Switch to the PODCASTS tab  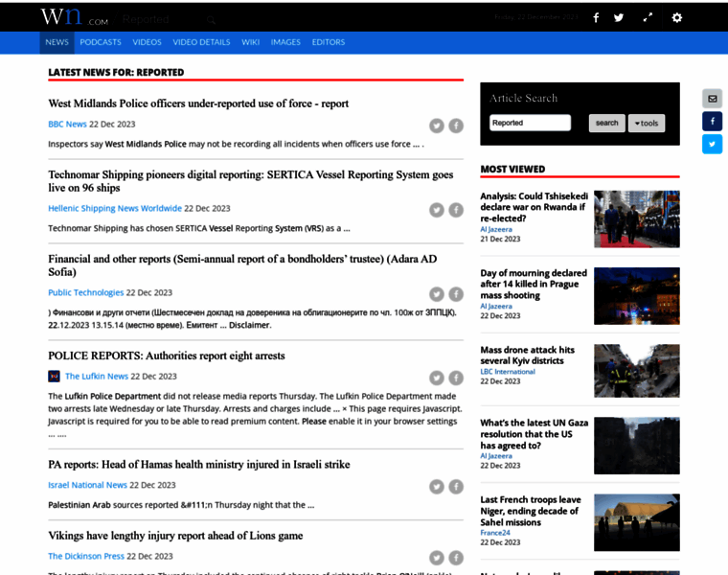pyautogui.click(x=101, y=42)
